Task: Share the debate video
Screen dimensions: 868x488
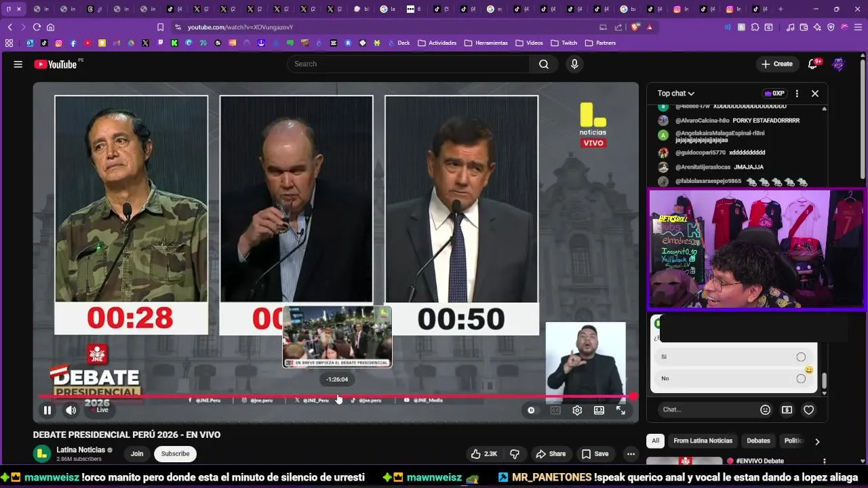Action: (x=550, y=453)
